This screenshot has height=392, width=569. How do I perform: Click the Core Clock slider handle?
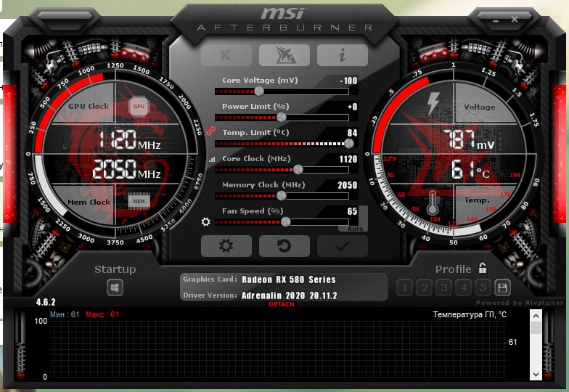tap(298, 170)
